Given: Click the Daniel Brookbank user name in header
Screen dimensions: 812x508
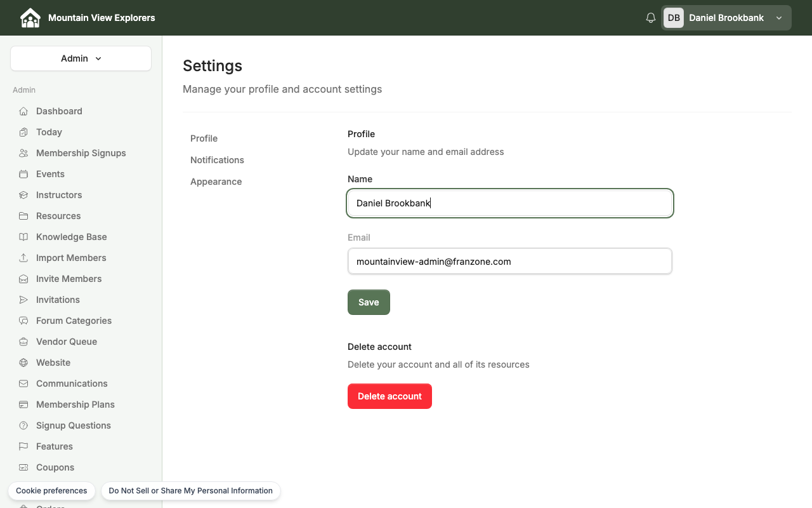Looking at the screenshot, I should tap(726, 18).
